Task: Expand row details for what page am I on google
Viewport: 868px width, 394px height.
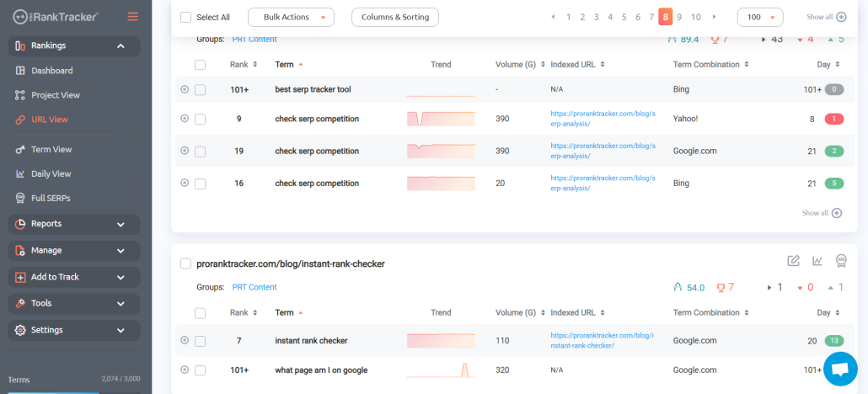Action: tap(185, 370)
